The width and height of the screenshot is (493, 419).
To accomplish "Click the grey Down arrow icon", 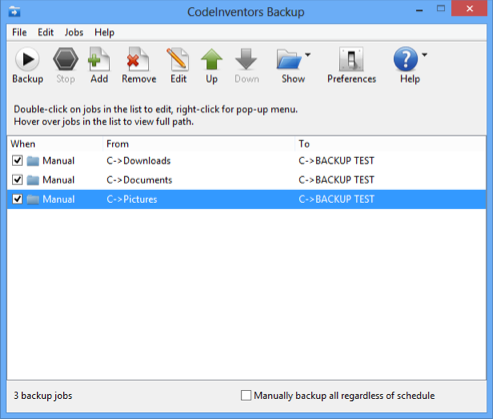I will (246, 59).
